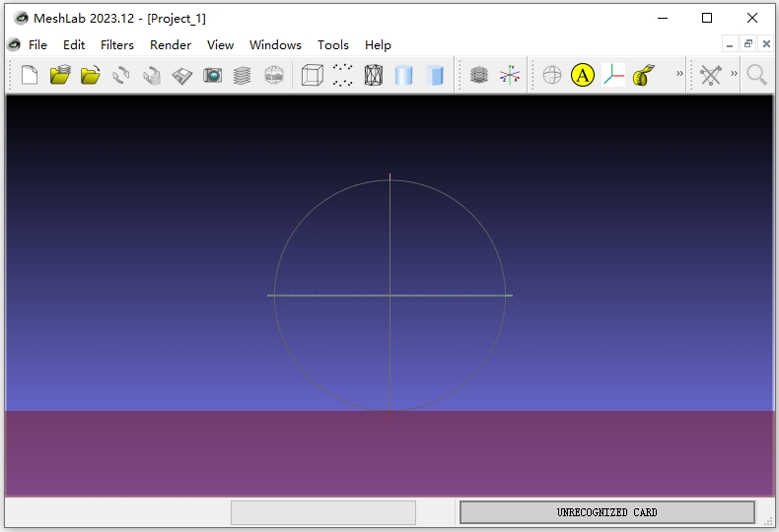This screenshot has width=779, height=532.
Task: Expand toolbar overflow chevron after measuring tool
Action: [679, 75]
